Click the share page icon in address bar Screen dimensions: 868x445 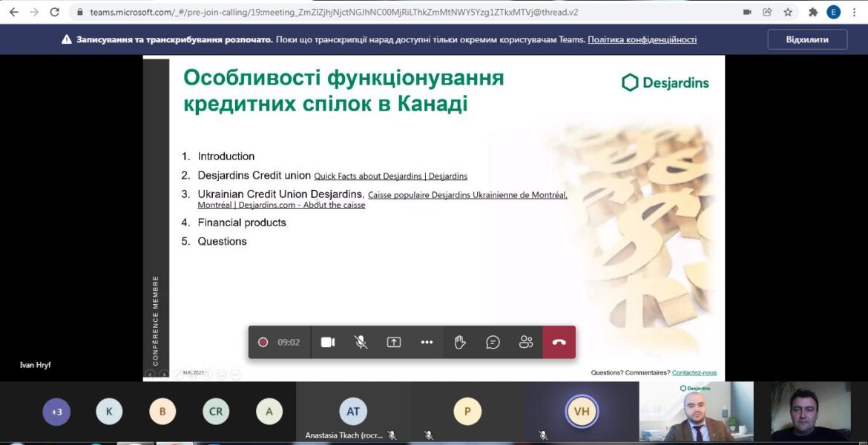pos(767,12)
